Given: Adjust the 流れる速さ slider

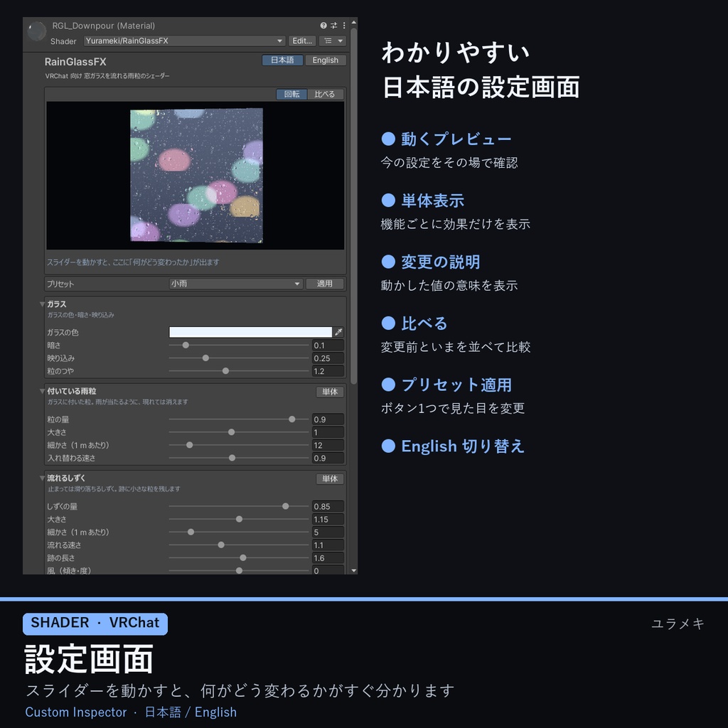Looking at the screenshot, I should 239,545.
